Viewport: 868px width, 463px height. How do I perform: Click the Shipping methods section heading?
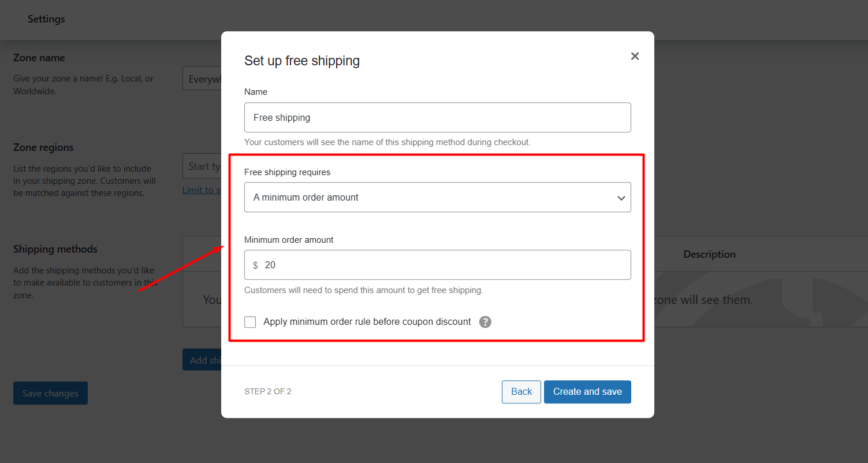click(55, 249)
